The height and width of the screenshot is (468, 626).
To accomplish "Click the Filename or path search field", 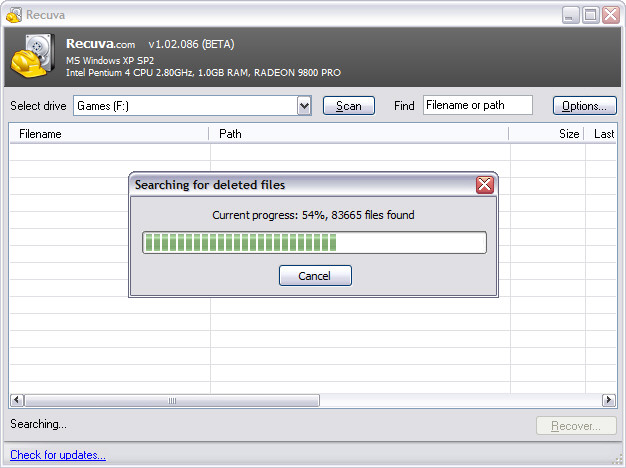I will pyautogui.click(x=477, y=105).
